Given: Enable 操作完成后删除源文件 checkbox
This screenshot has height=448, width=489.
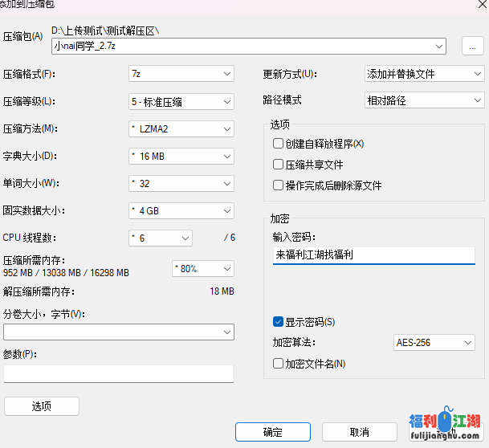Looking at the screenshot, I should pyautogui.click(x=279, y=185).
